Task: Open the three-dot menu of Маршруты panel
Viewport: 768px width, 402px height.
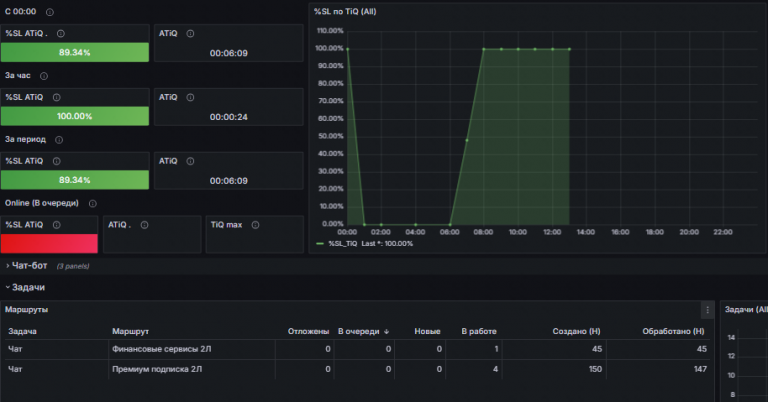Action: [x=707, y=310]
